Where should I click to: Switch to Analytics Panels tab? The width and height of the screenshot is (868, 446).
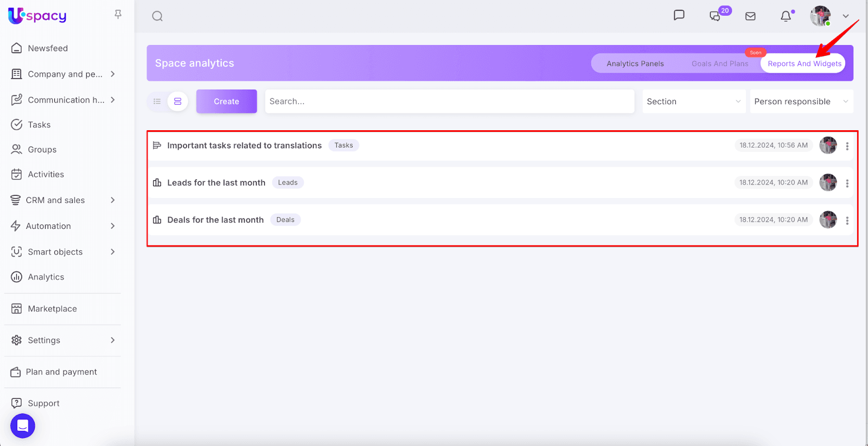click(x=635, y=63)
